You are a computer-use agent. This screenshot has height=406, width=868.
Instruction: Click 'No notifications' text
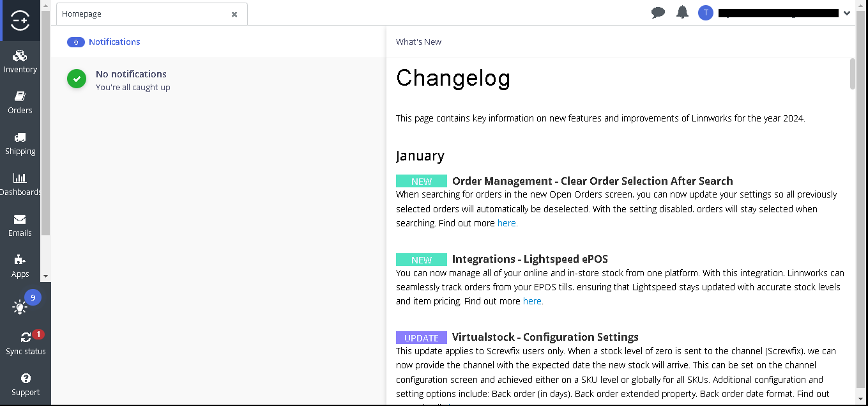point(131,74)
